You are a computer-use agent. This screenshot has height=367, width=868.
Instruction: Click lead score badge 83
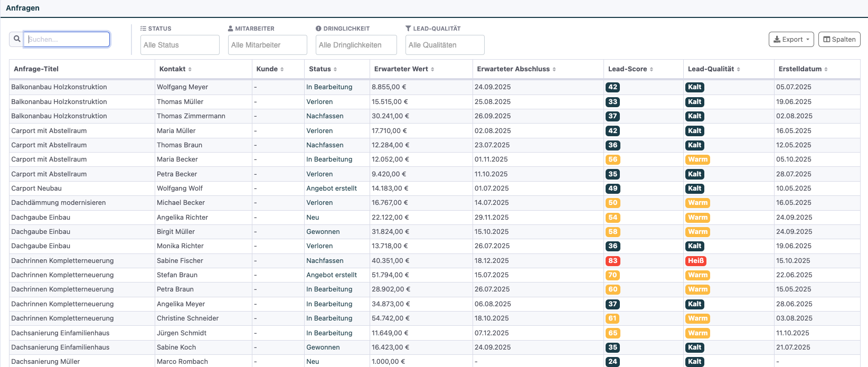[x=612, y=261]
